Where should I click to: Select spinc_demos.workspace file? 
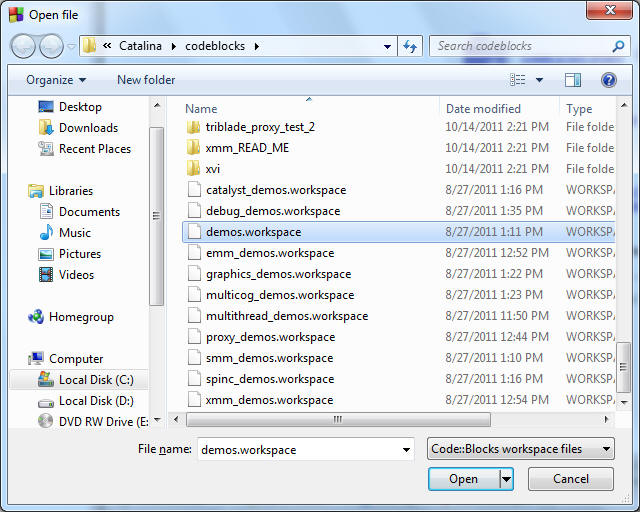(x=270, y=379)
